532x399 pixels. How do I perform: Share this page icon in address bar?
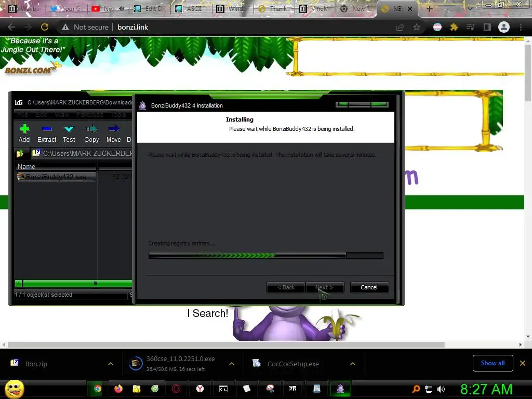(x=400, y=27)
